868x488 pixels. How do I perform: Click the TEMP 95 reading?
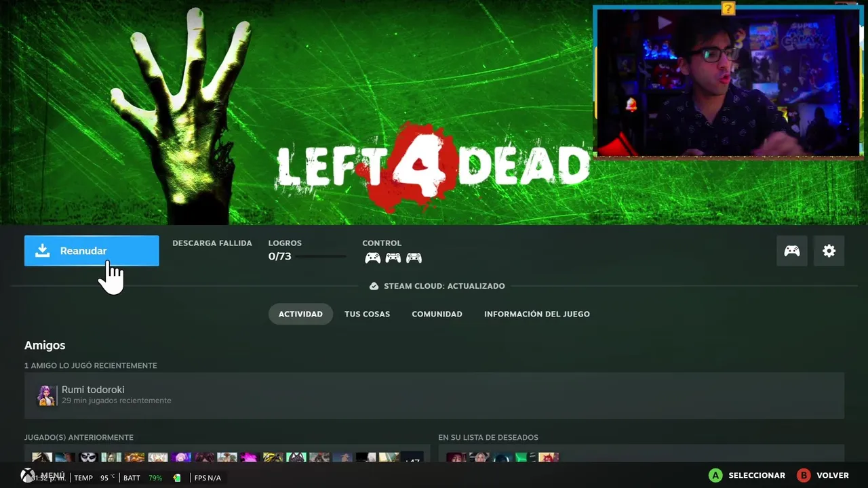click(x=94, y=478)
